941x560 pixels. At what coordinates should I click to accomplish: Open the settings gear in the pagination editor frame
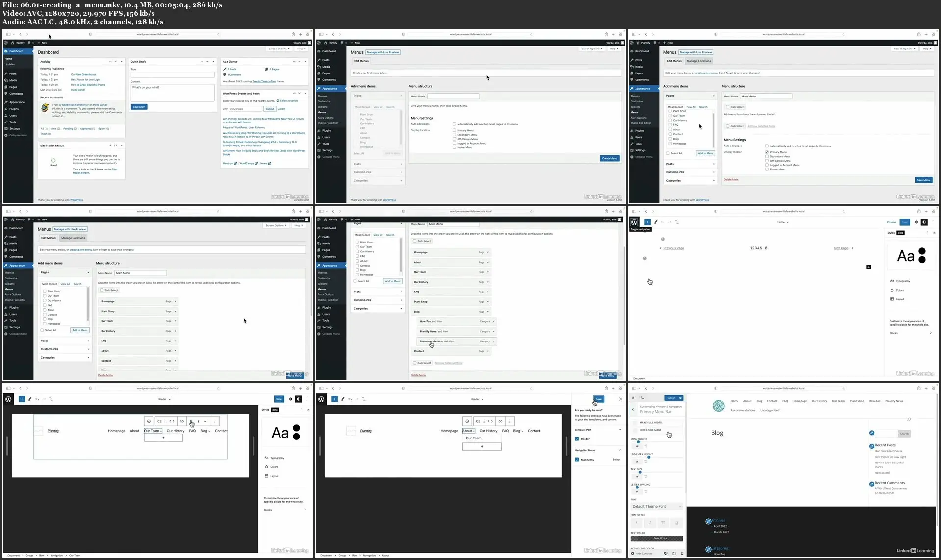pos(916,222)
